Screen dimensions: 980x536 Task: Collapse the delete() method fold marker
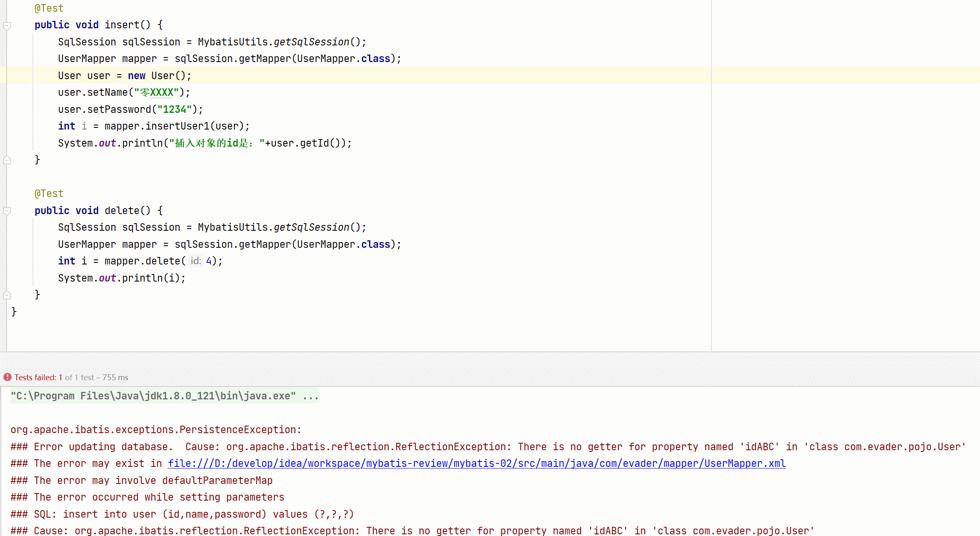click(x=7, y=212)
